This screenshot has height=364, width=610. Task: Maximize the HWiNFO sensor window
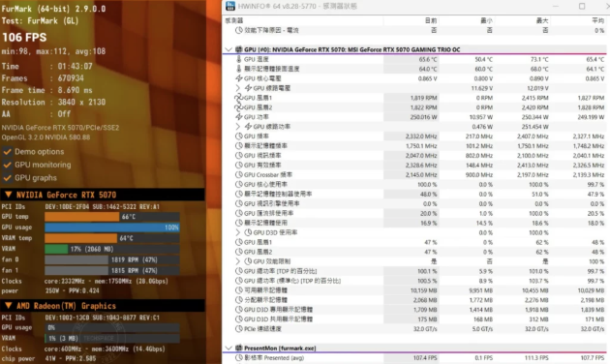582,6
